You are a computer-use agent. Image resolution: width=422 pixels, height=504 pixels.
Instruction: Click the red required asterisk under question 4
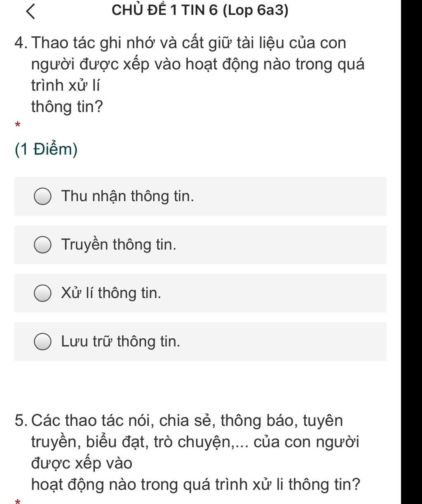click(17, 124)
